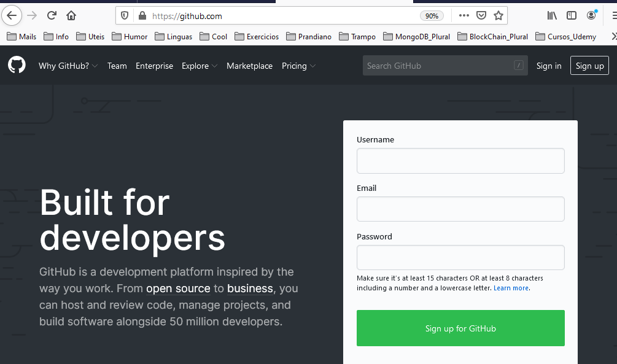
Task: Open the Marketplace nav link
Action: pyautogui.click(x=249, y=66)
